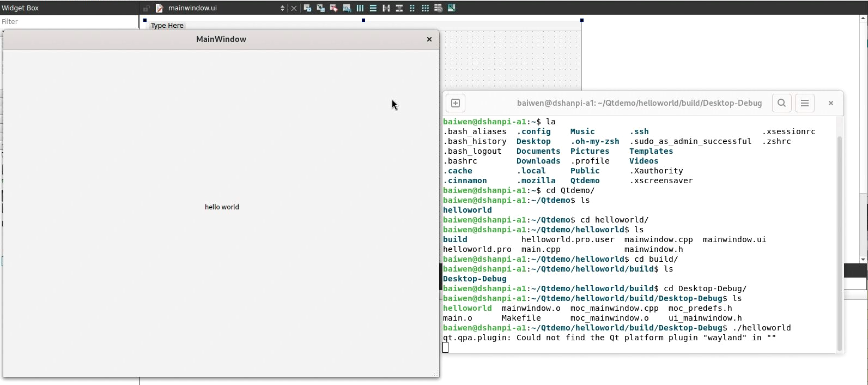Switch to Edit Signals/Slots mode
This screenshot has height=385, width=868.
[320, 8]
